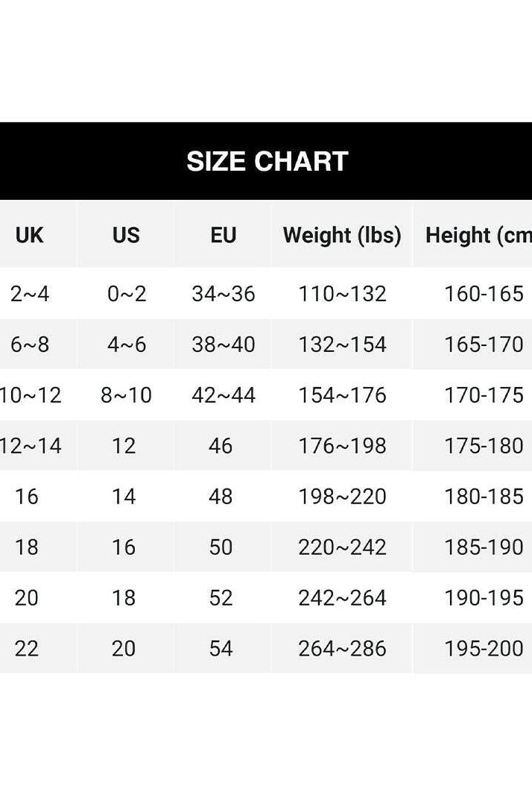
Task: Click the EU size 34~36 cell
Action: (x=223, y=294)
